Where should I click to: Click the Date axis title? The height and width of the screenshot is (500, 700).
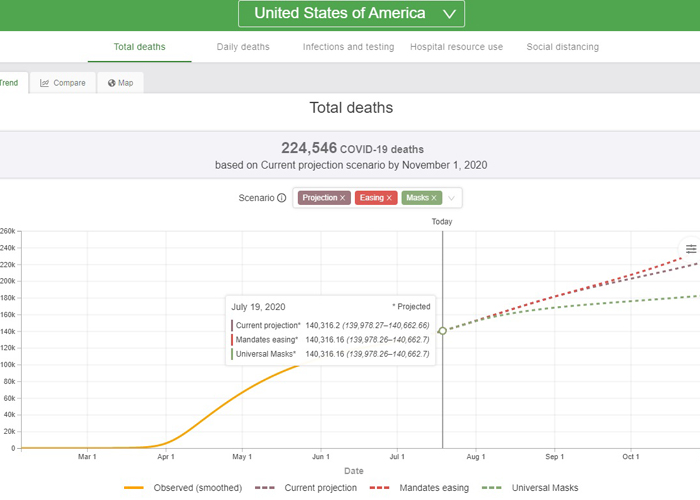point(354,471)
